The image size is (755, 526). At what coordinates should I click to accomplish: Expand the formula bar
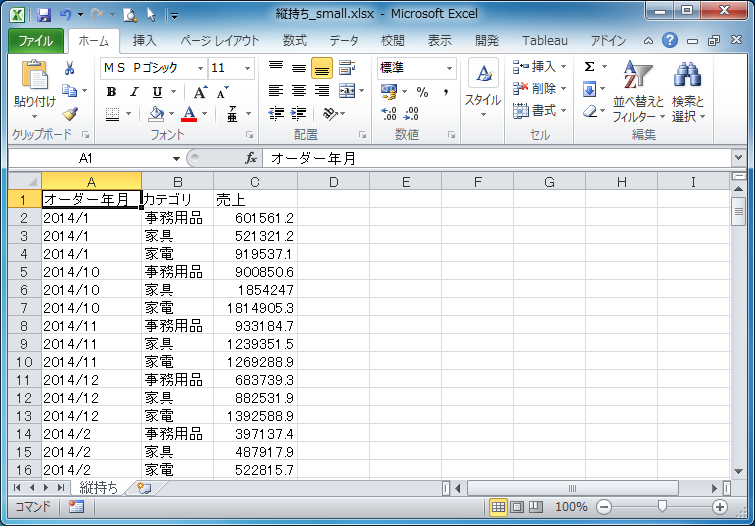pos(738,158)
